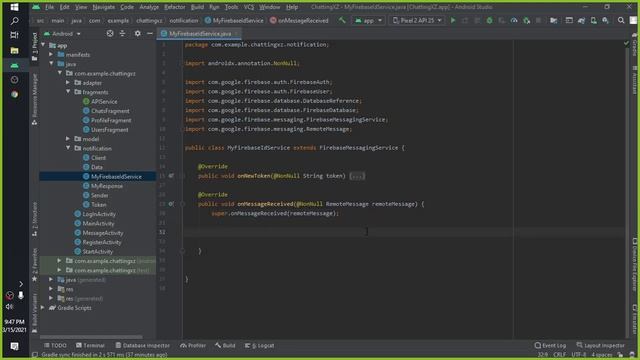Screen dimensions: 640x360
Task: Open Windows taskbar search
Action: 14,21
